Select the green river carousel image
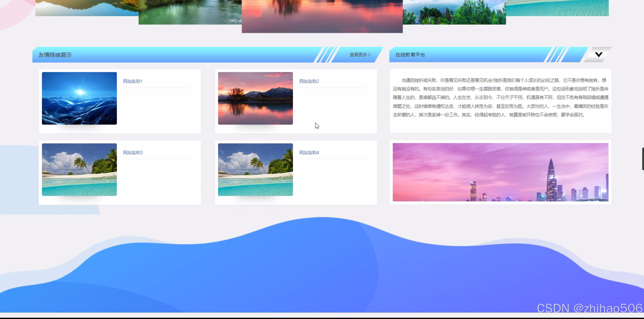 tap(190, 12)
